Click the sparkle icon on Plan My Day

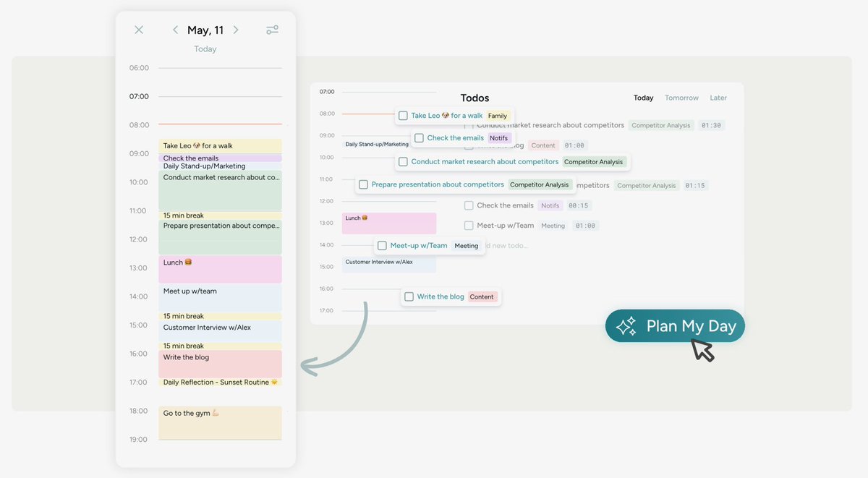tap(626, 326)
